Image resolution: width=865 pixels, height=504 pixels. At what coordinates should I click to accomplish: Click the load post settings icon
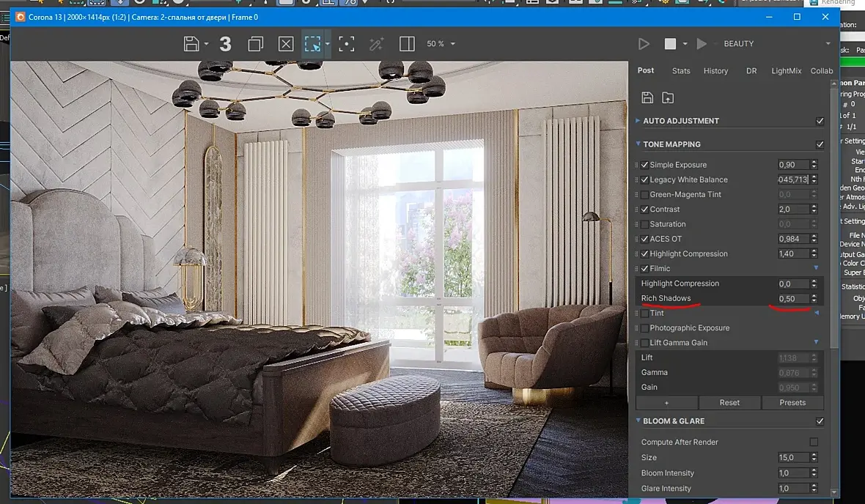pos(668,97)
